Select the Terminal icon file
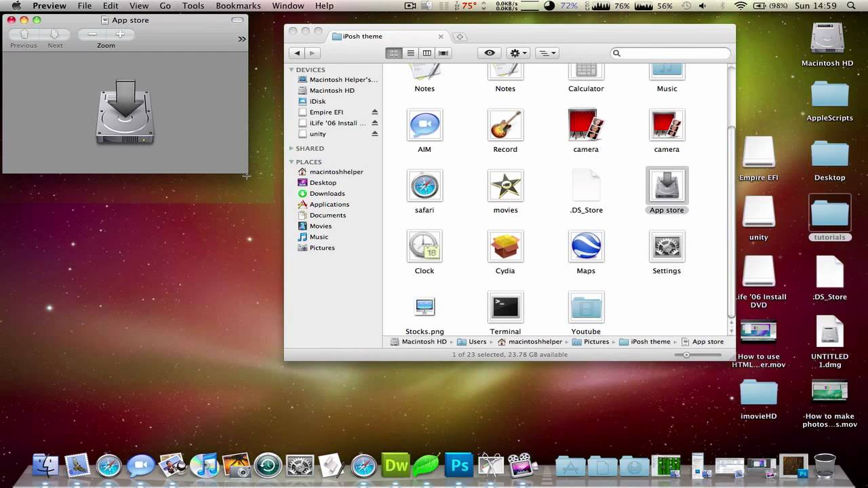Viewport: 868px width, 488px height. coord(505,308)
